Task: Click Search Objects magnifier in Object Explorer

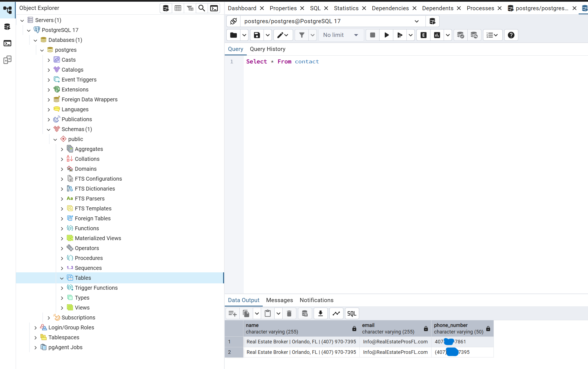Action: point(202,8)
